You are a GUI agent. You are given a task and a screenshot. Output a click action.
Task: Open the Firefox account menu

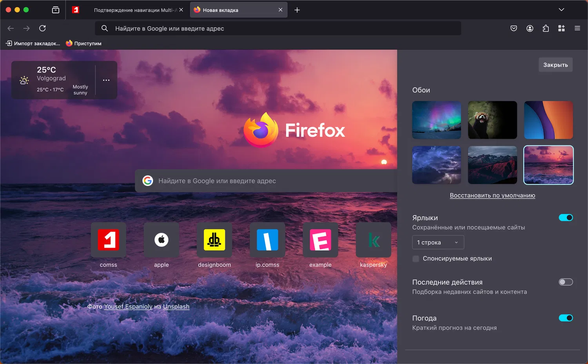coord(530,28)
